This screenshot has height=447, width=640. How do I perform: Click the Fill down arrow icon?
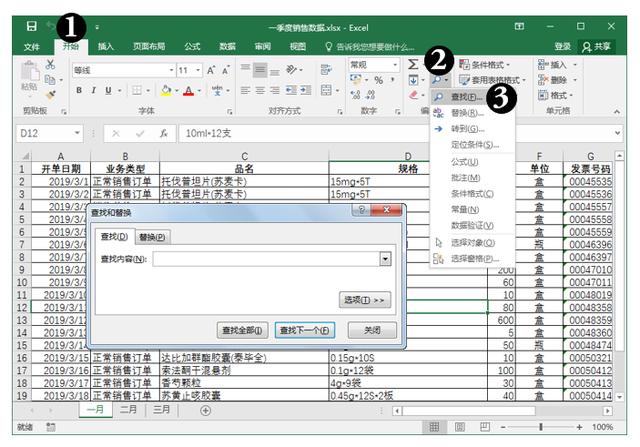pyautogui.click(x=413, y=80)
